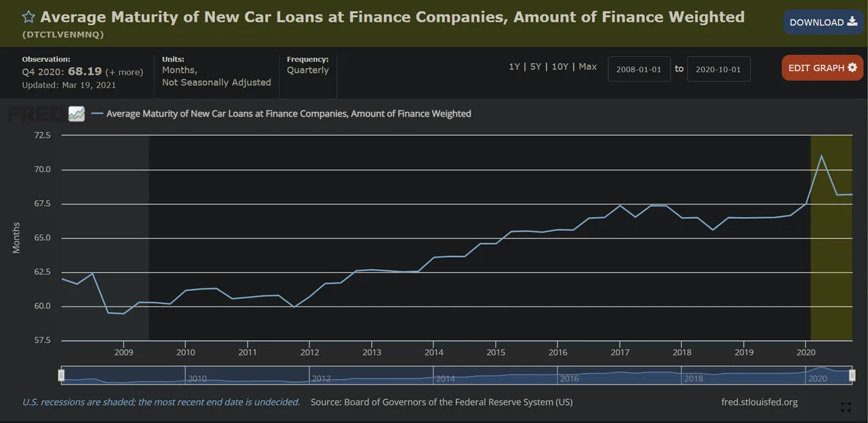Click the 57.5 y-axis label

(x=42, y=340)
